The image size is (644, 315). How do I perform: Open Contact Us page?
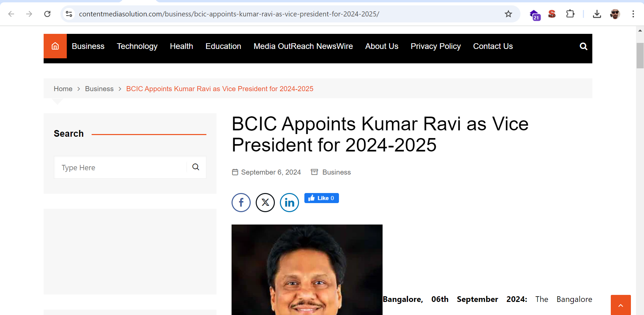(493, 46)
